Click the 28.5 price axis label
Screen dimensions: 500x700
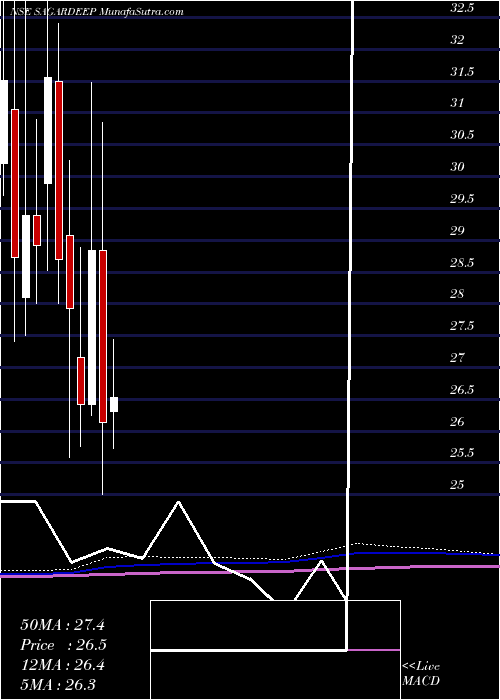[462, 262]
